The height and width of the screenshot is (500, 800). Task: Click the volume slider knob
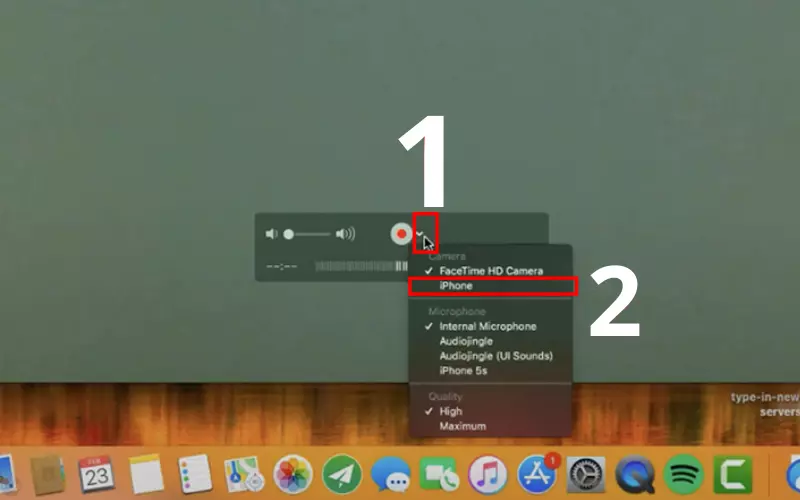(x=289, y=234)
